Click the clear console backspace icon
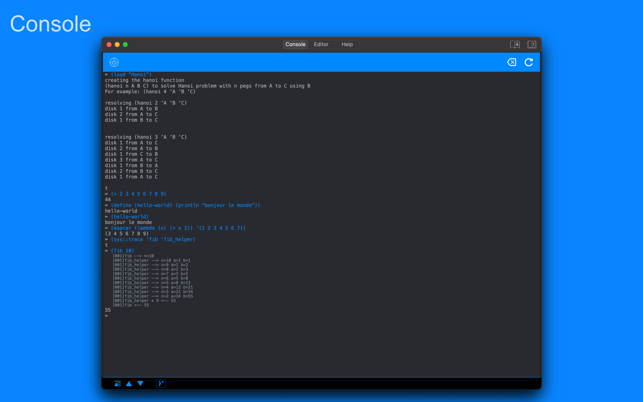The image size is (643, 402). (x=511, y=62)
